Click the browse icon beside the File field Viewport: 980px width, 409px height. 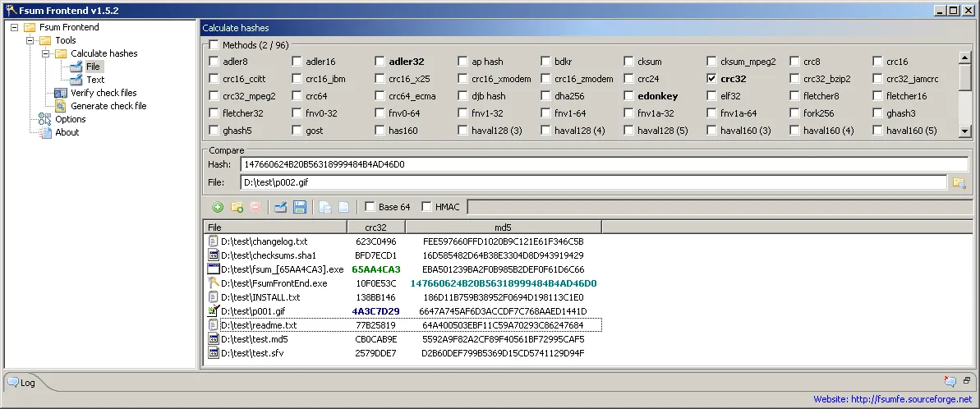pyautogui.click(x=958, y=182)
